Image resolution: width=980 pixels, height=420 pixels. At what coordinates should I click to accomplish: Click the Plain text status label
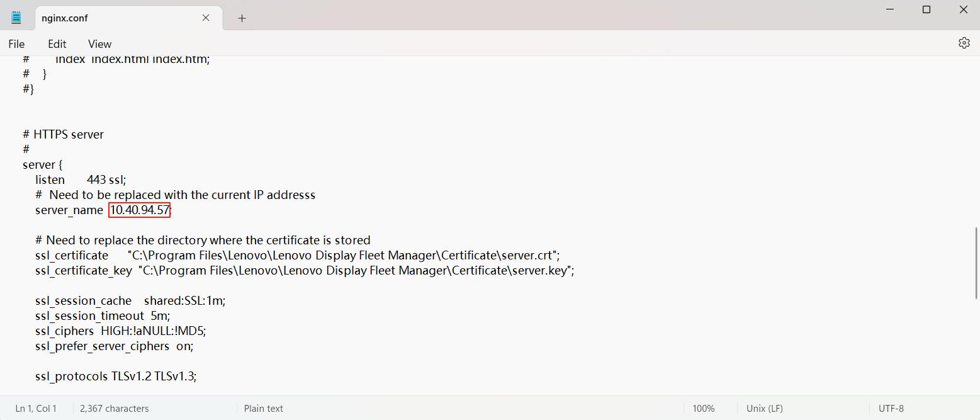coord(263,408)
